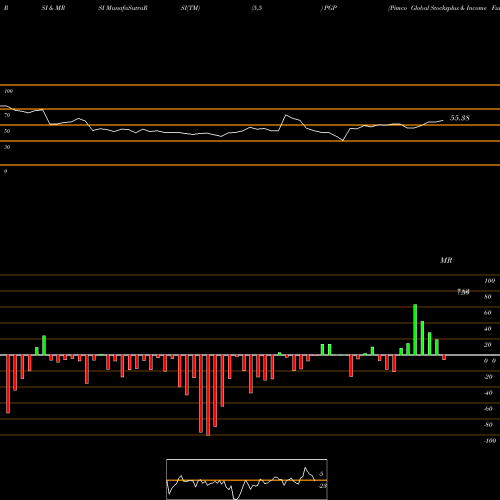500x500 pixels.
Task: Click the tallest green MR bar
Action: coord(415,330)
